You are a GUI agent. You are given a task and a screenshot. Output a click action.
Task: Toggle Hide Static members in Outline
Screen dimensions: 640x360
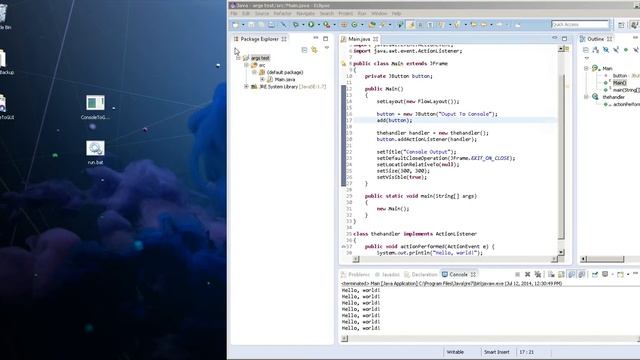click(616, 50)
